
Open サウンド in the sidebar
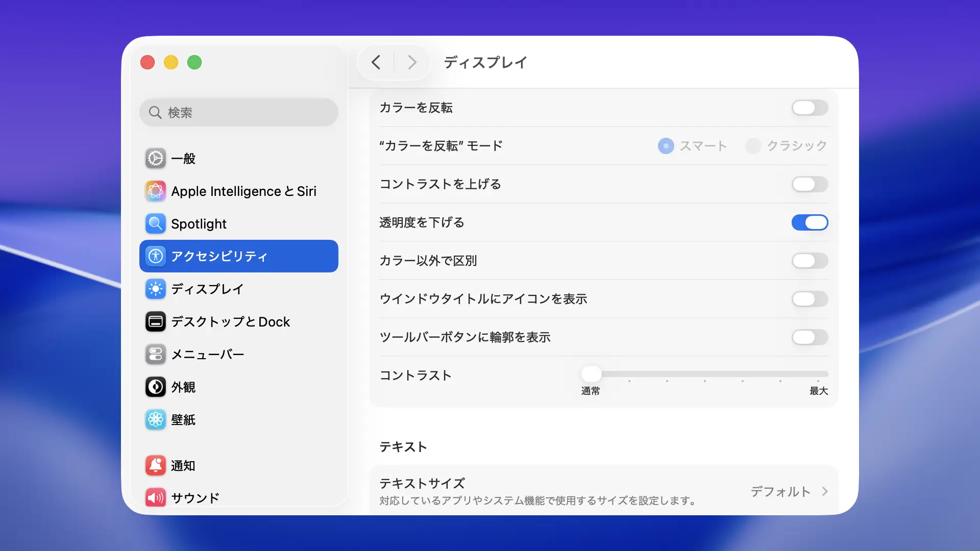195,498
